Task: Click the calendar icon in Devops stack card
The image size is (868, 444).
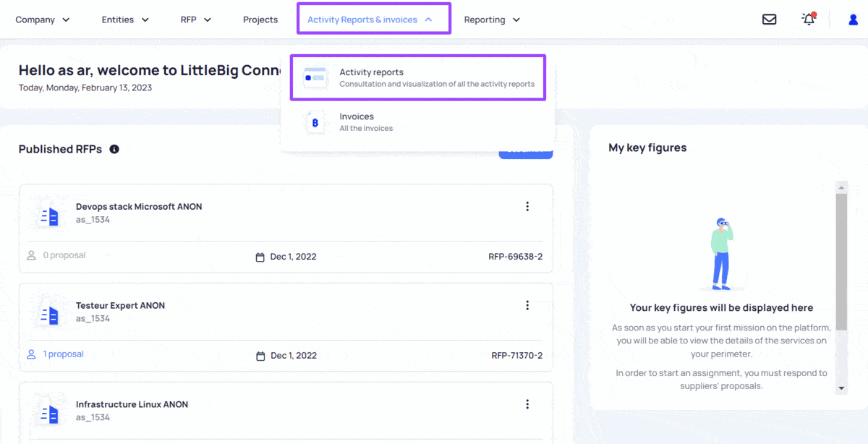Action: coord(260,257)
